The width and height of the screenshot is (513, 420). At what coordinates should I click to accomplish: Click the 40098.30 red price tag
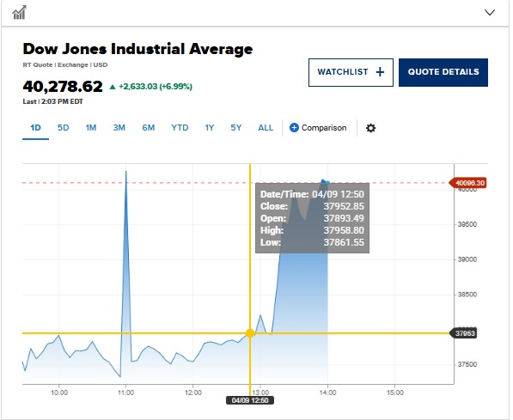point(467,183)
